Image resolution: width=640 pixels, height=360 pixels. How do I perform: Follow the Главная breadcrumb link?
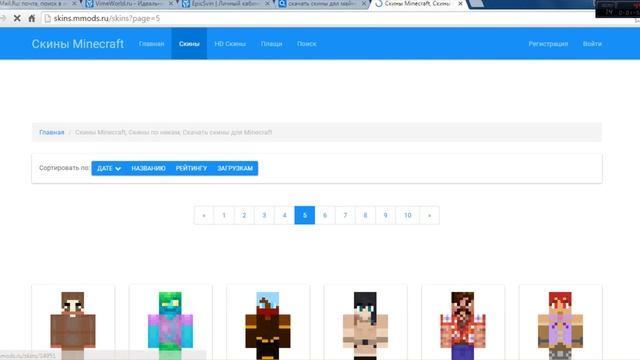point(52,132)
